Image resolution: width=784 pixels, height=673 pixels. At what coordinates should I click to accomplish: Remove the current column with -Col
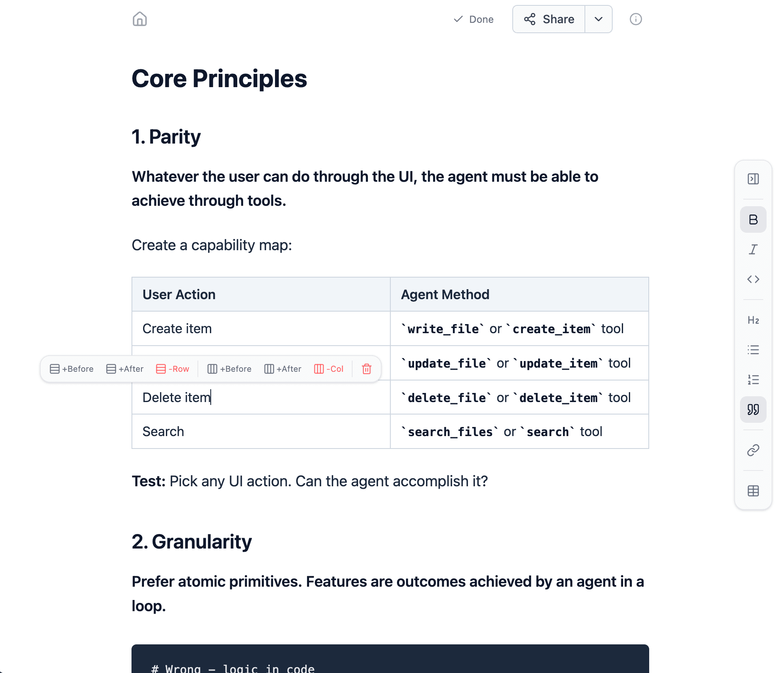(329, 368)
